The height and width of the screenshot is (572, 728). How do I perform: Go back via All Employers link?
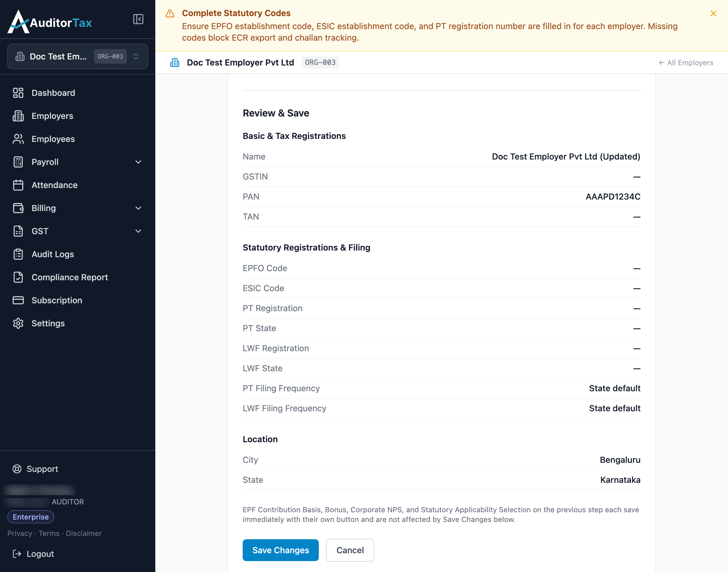click(x=686, y=62)
